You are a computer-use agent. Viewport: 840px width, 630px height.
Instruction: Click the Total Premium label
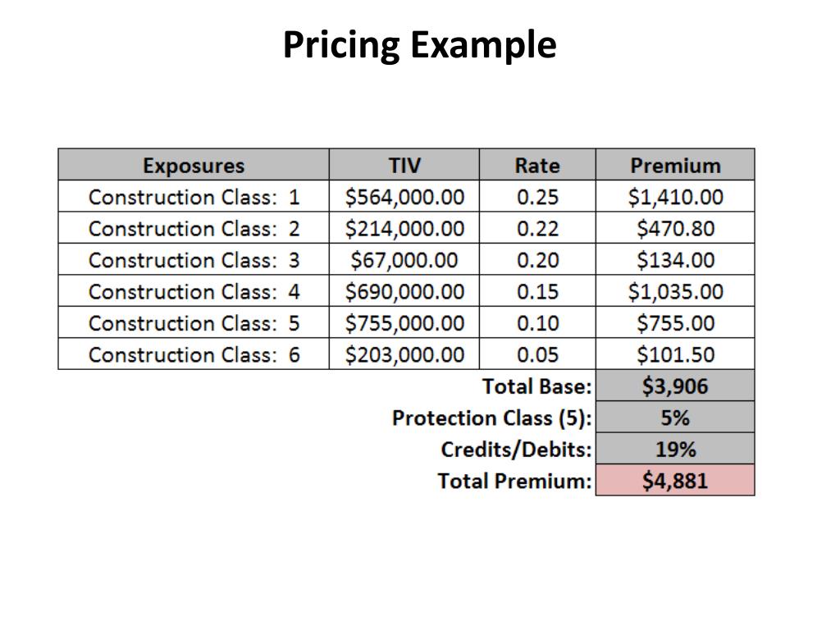[515, 481]
